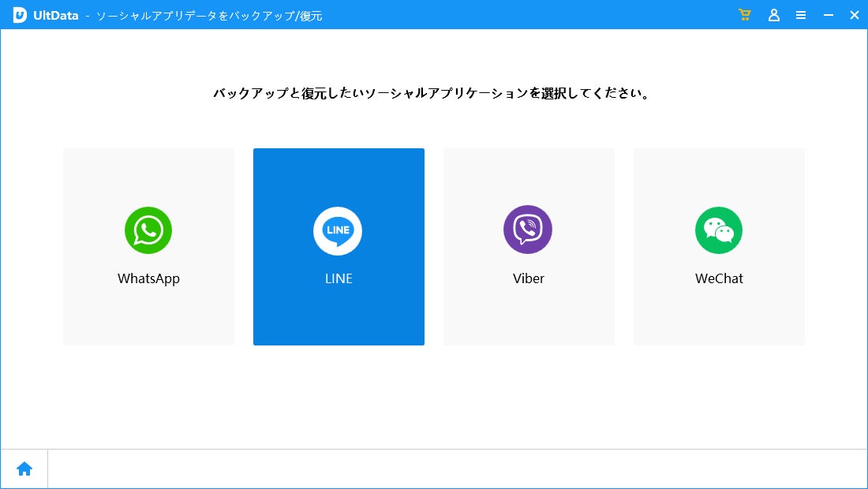Click the LINE speech bubble icon

click(338, 230)
